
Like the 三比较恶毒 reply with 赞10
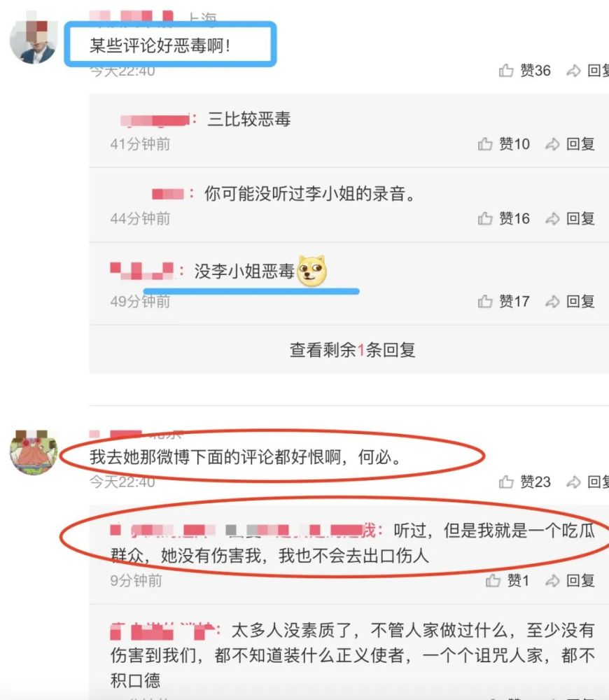pyautogui.click(x=503, y=143)
